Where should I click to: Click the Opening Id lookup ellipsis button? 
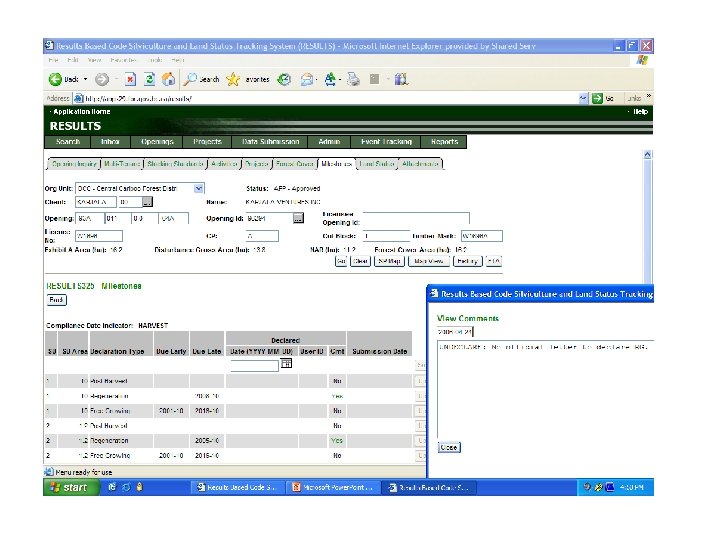[297, 218]
